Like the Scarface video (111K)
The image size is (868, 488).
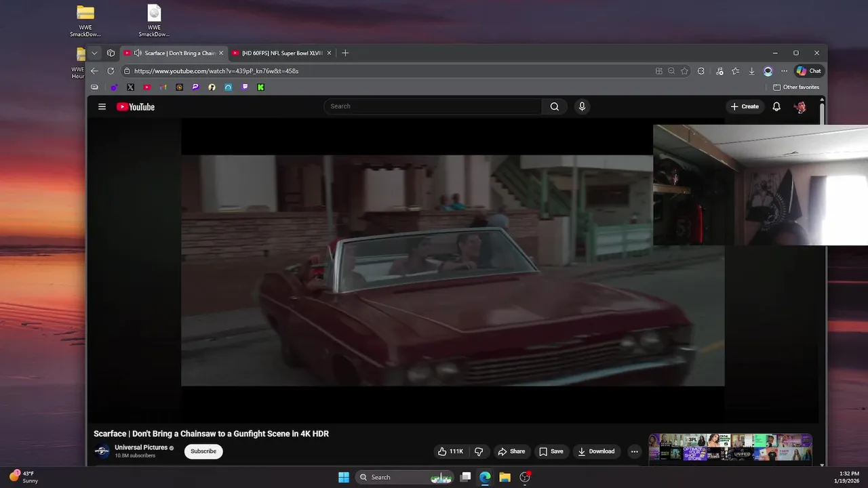pos(450,451)
